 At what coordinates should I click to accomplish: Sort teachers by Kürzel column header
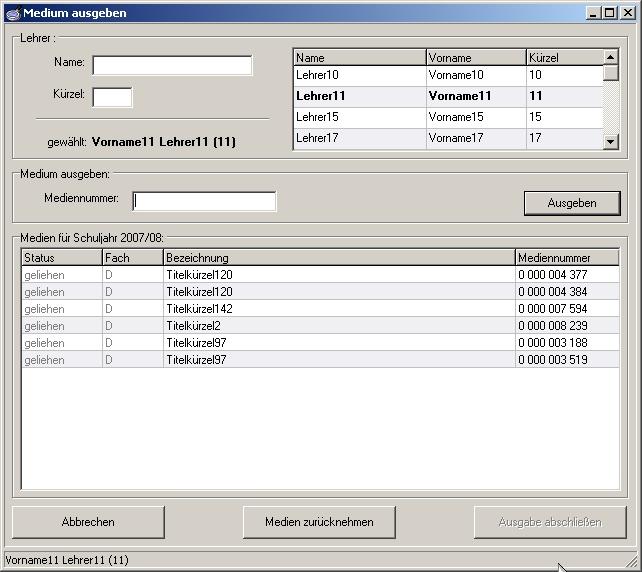[563, 58]
